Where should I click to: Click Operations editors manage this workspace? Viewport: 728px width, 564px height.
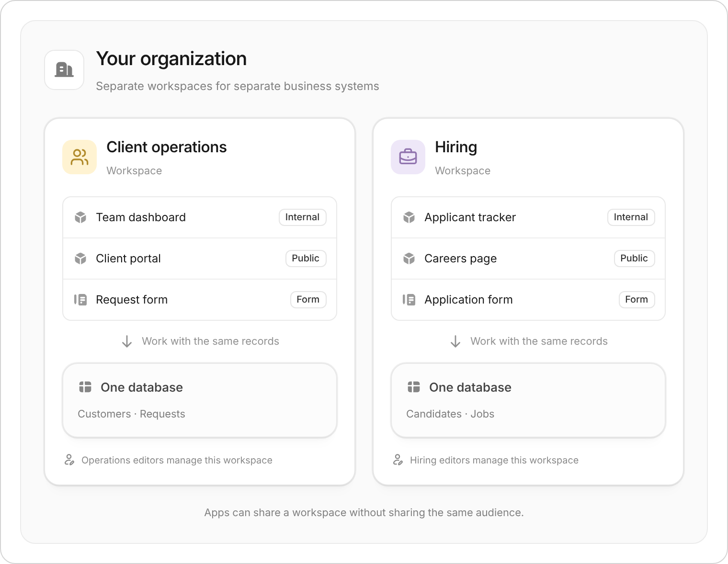tap(177, 460)
